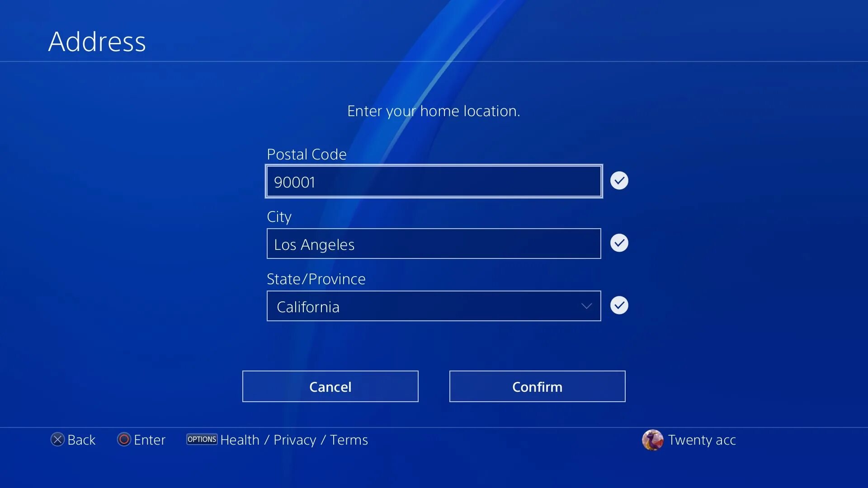The image size is (868, 488).
Task: Click the City input field
Action: pos(434,243)
